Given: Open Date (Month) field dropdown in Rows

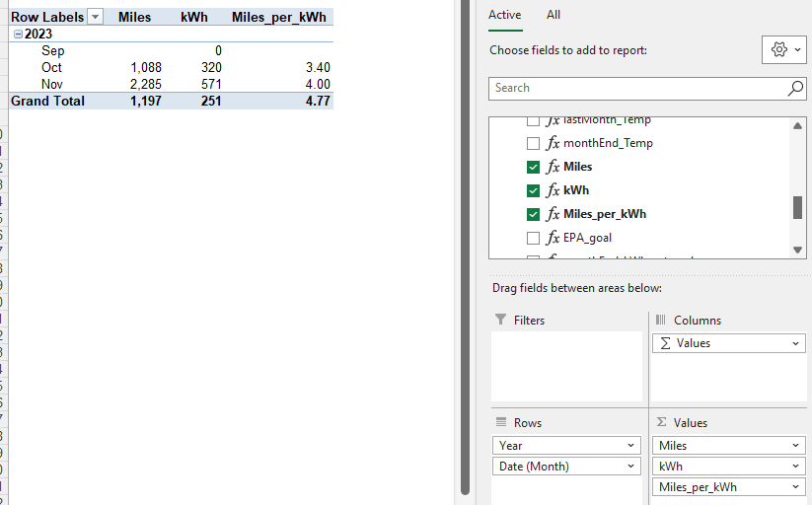Looking at the screenshot, I should tap(630, 467).
